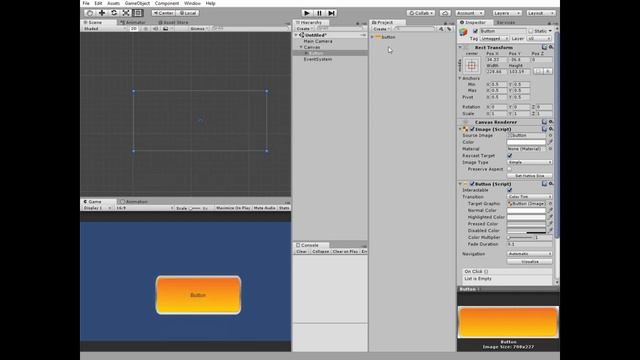Open the Window menu
This screenshot has height=360, width=640.
[x=192, y=3]
